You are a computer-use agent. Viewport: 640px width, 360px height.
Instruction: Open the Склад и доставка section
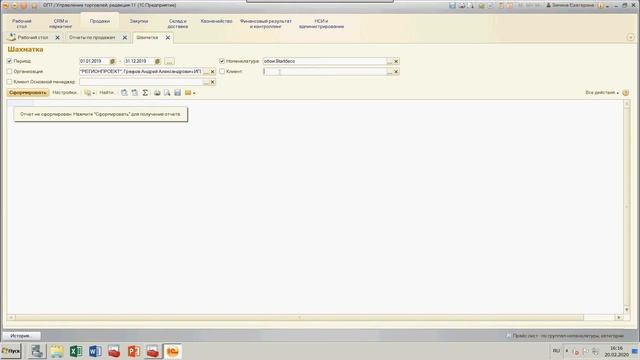(178, 24)
